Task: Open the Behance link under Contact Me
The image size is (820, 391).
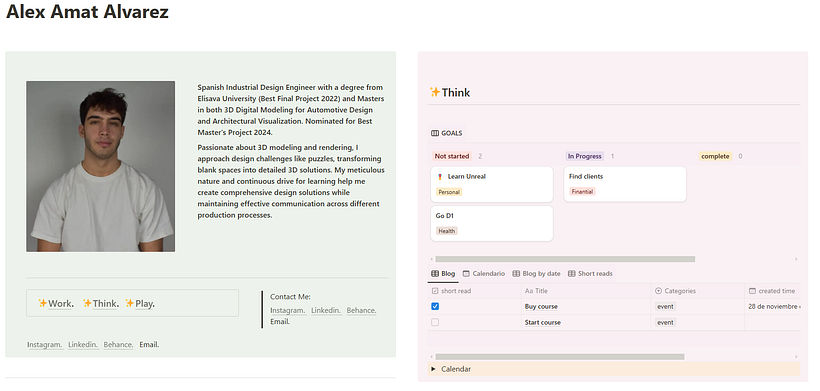Action: tap(361, 310)
